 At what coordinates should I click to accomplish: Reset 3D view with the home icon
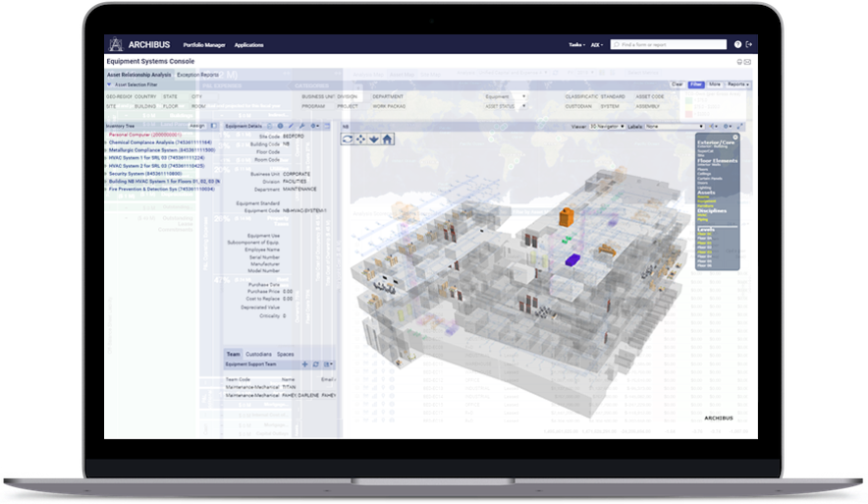point(388,139)
